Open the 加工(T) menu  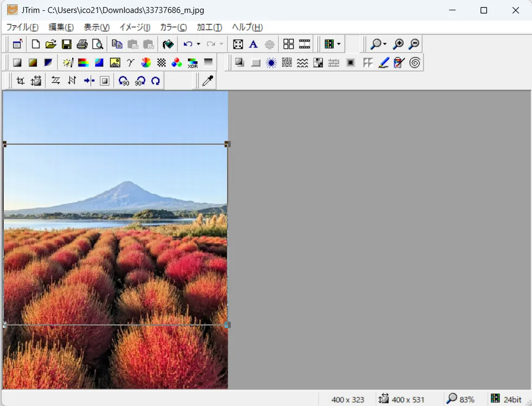click(209, 27)
